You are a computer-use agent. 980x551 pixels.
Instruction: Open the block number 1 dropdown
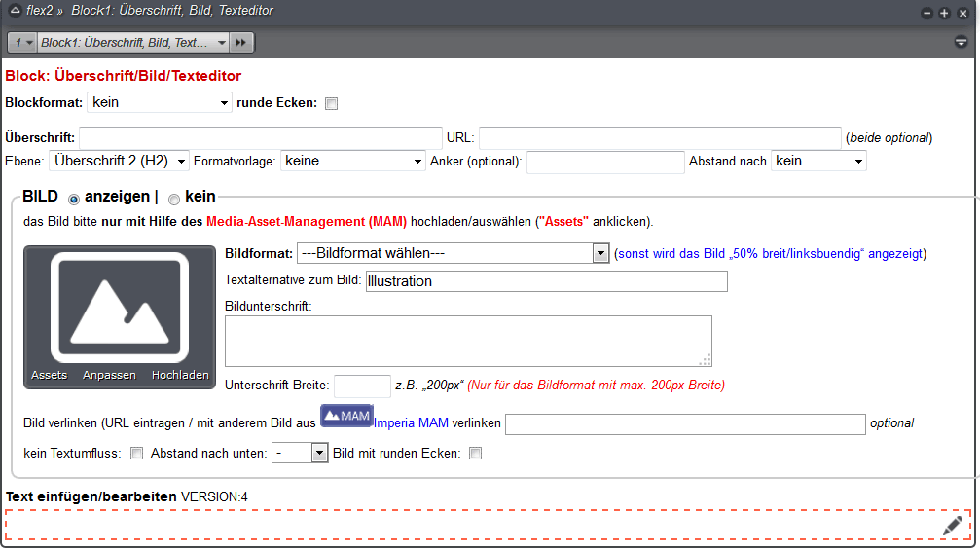coord(23,43)
